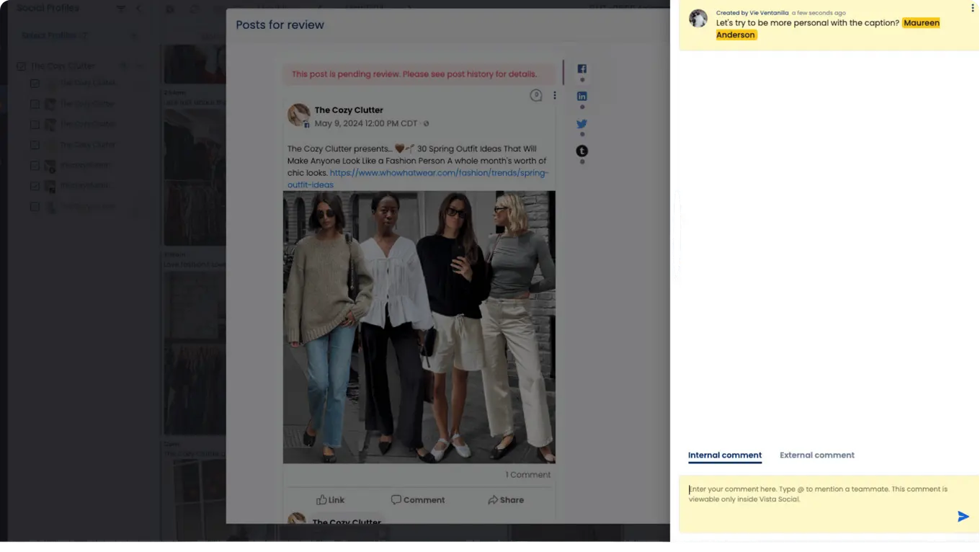Click The Cozy Clutter profile avatar on post
This screenshot has width=980, height=552.
pos(298,115)
